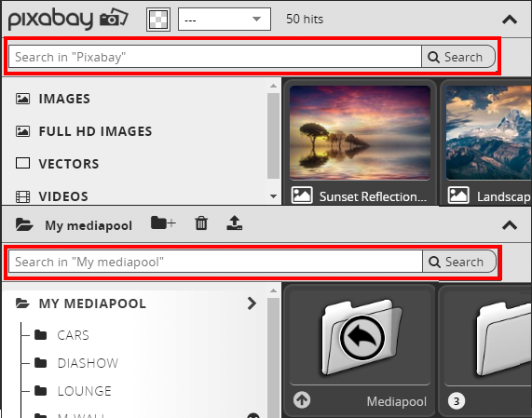Screen dimensions: 532x418
Task: Open the Pixabay filter dropdown
Action: point(225,20)
